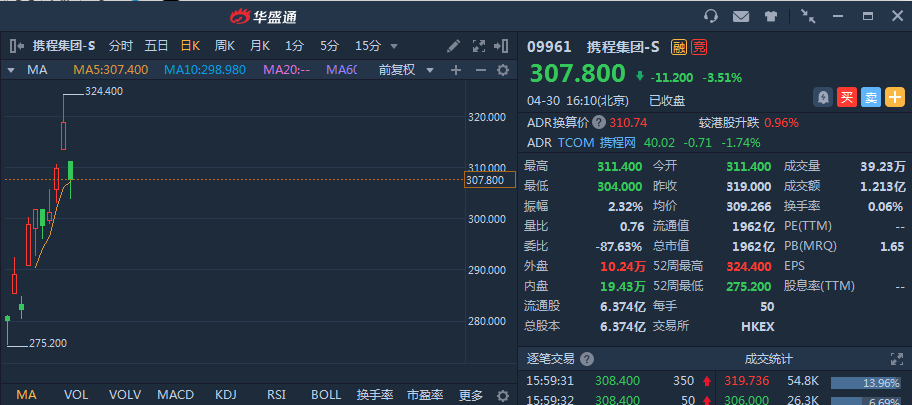This screenshot has width=912, height=405.
Task: Click 逐笔交易 header
Action: [x=550, y=359]
